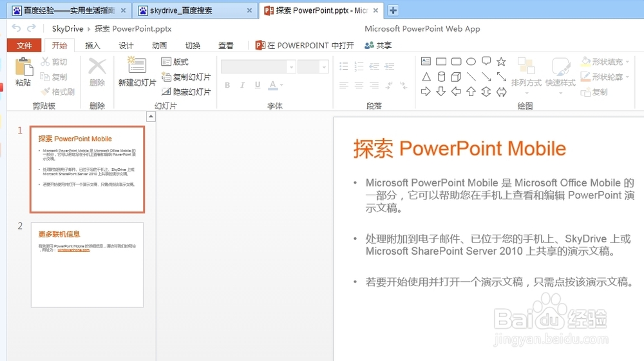This screenshot has height=361, width=644.
Task: Click the font color A button
Action: pyautogui.click(x=272, y=85)
